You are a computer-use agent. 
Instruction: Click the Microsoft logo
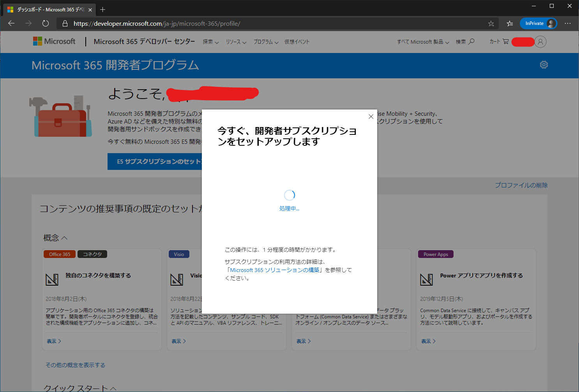pyautogui.click(x=54, y=41)
